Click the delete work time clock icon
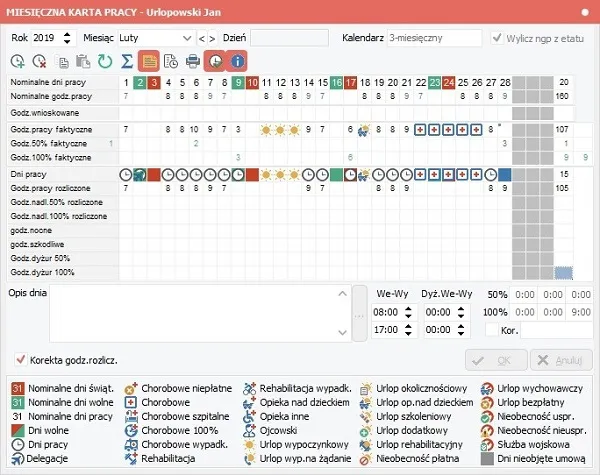This screenshot has height=475, width=600. (x=39, y=62)
